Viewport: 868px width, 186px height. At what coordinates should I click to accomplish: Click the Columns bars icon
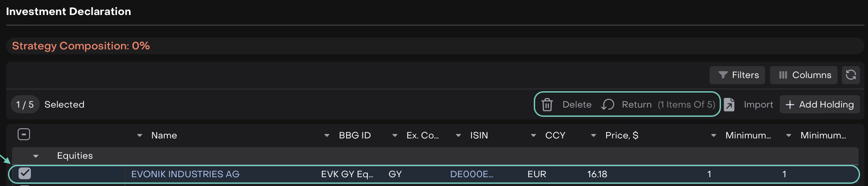click(x=783, y=75)
